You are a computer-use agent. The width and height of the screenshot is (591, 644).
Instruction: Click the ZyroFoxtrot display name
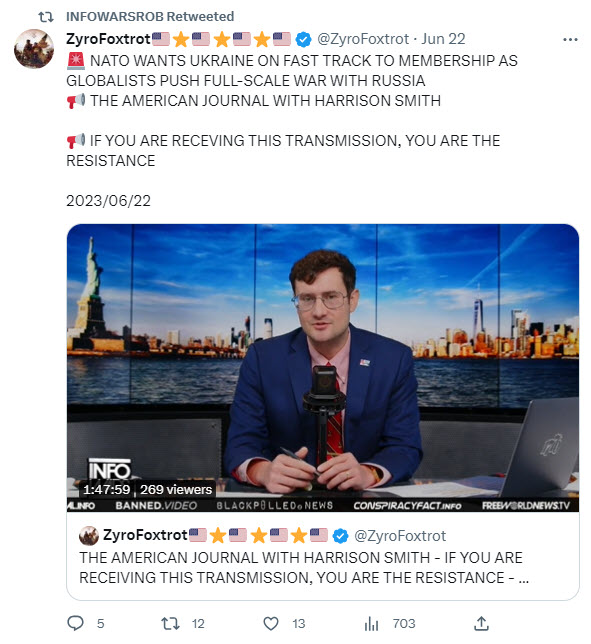point(108,39)
